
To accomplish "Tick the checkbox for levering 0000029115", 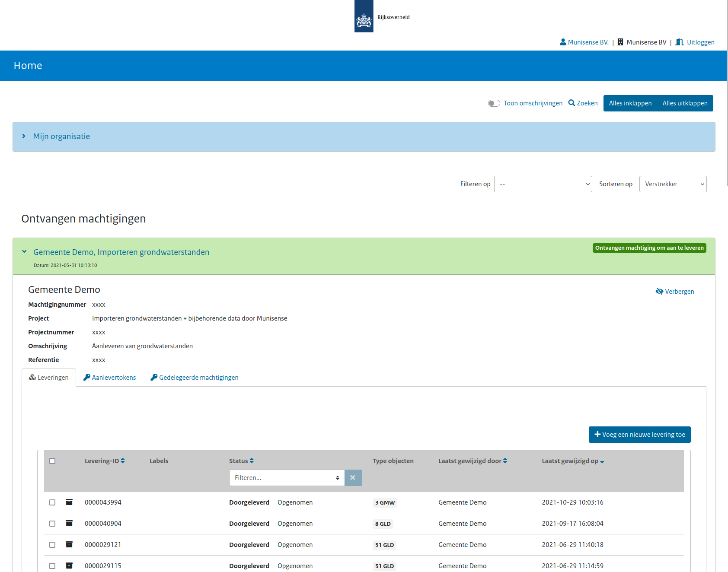I will coord(52,566).
